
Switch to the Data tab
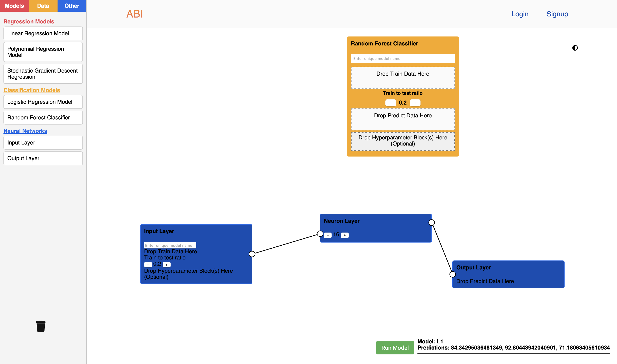(43, 6)
